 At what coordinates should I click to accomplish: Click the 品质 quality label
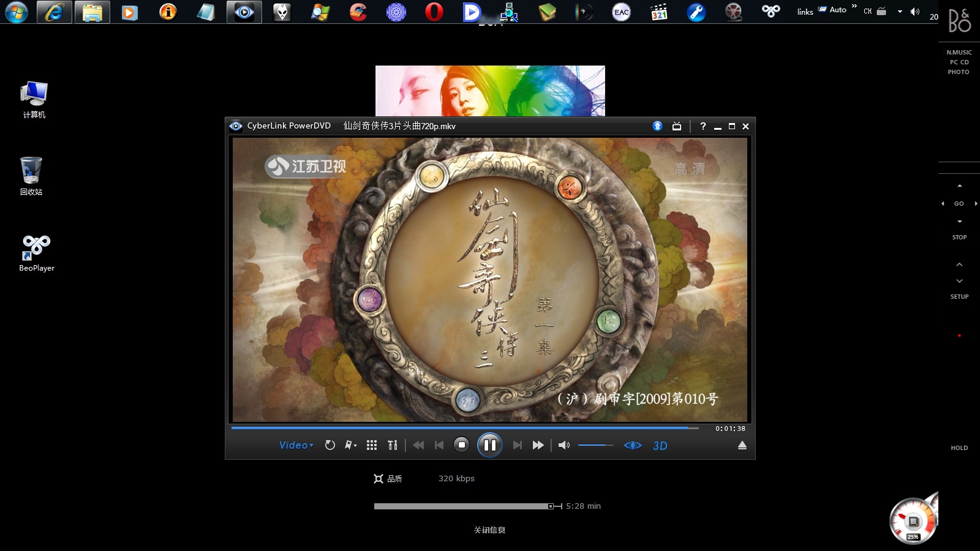[395, 479]
